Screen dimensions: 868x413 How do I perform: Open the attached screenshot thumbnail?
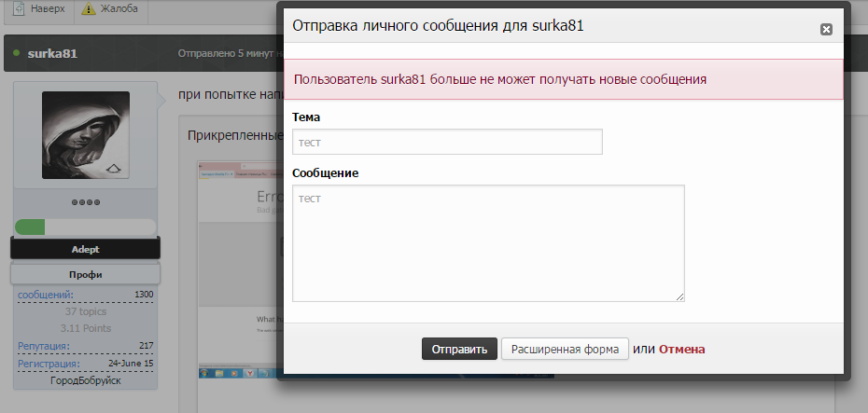click(x=240, y=270)
